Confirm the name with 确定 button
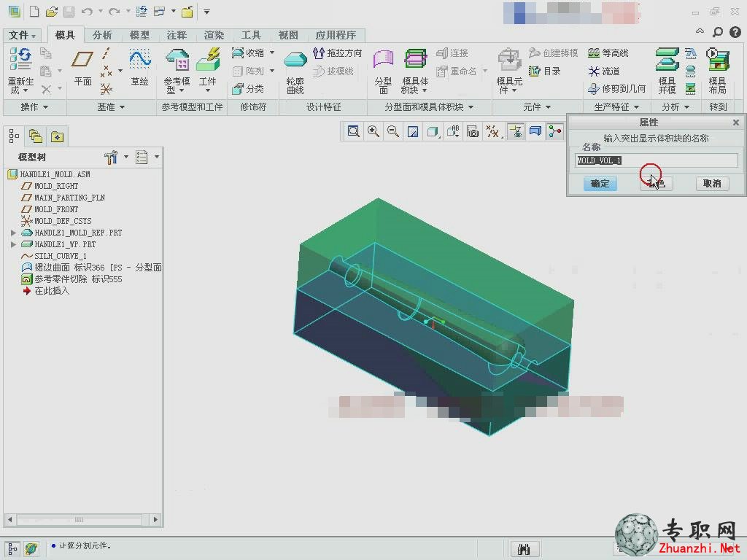 pos(600,183)
